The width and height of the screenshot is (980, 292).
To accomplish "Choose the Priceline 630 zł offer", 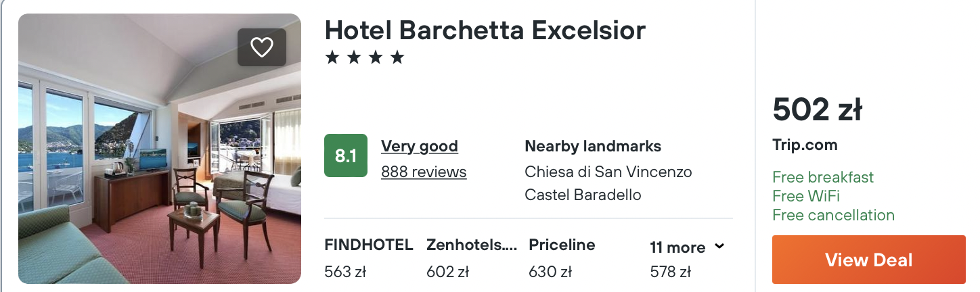I will coord(562,258).
